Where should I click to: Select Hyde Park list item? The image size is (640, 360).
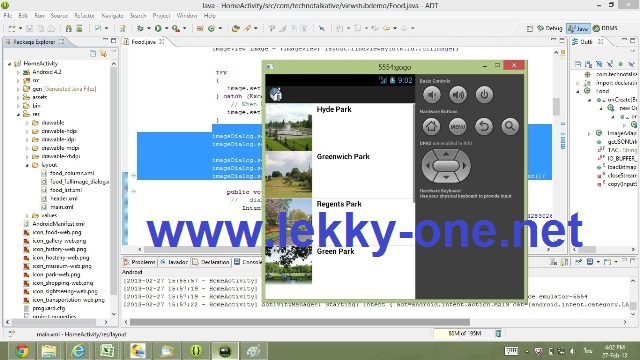340,127
